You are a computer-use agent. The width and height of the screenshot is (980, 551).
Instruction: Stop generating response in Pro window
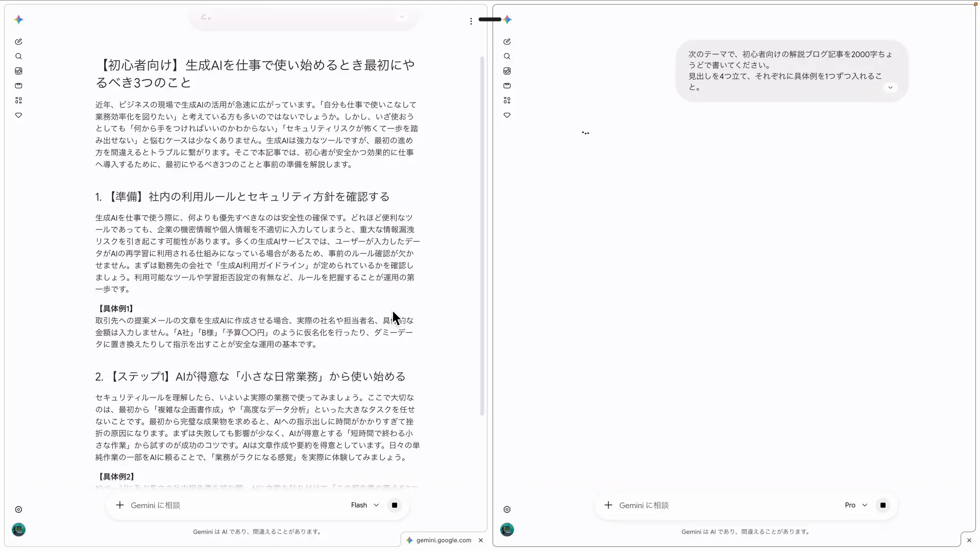883,505
